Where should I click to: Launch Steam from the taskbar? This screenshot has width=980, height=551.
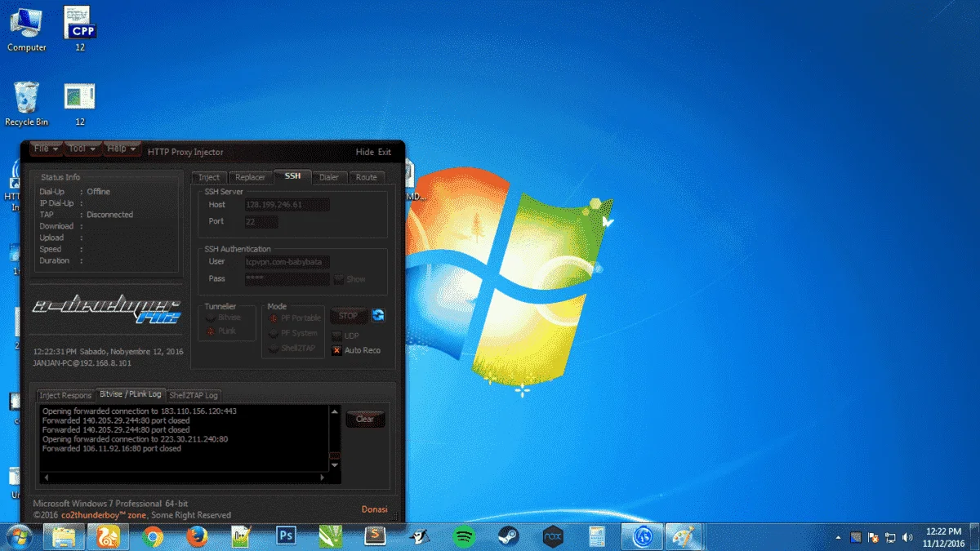click(x=509, y=536)
